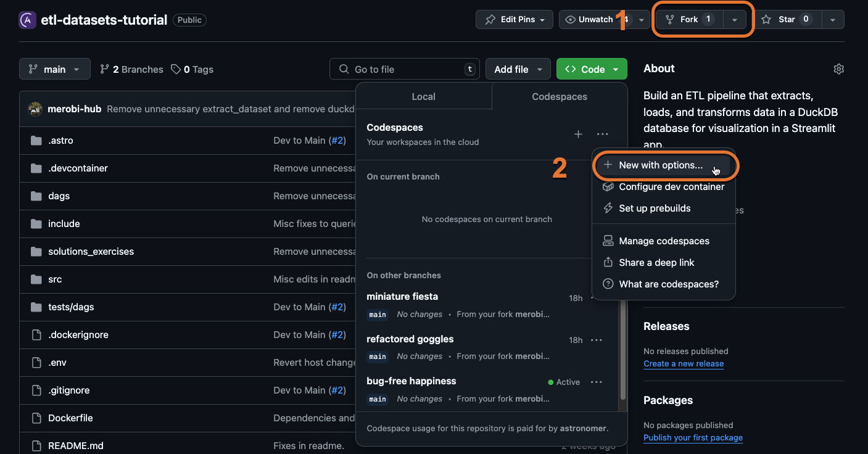Click the tags icon next to 0 Tags
Image resolution: width=868 pixels, height=454 pixels.
(175, 69)
